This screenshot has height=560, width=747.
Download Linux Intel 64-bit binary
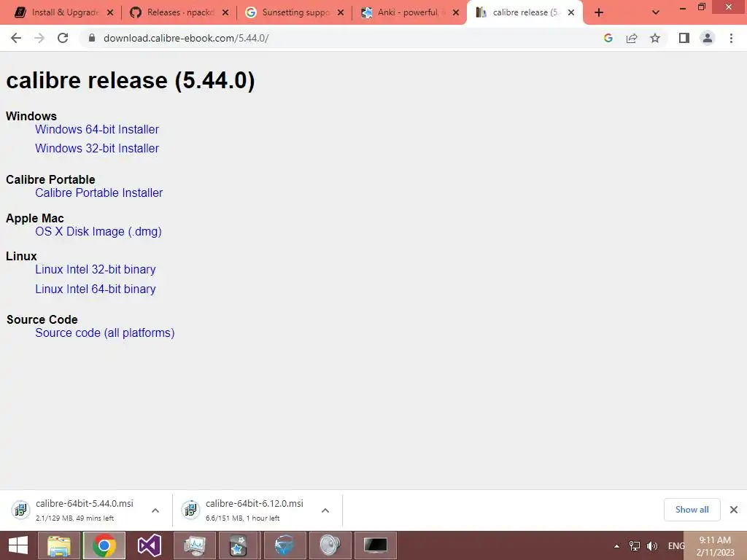pyautogui.click(x=96, y=289)
